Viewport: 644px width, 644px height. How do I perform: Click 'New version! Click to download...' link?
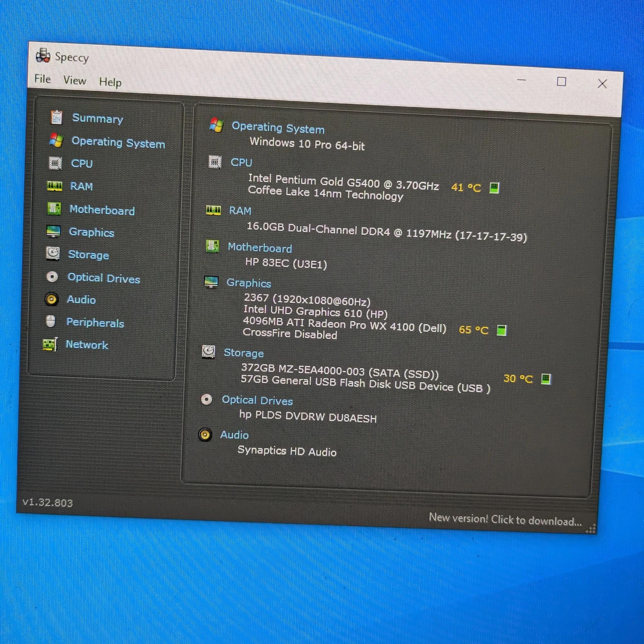pos(505,520)
